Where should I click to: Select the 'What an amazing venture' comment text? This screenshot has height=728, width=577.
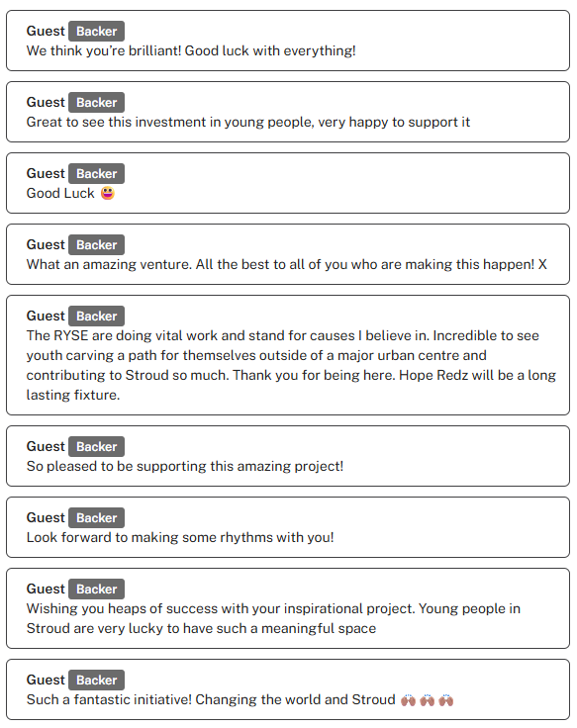(x=287, y=264)
